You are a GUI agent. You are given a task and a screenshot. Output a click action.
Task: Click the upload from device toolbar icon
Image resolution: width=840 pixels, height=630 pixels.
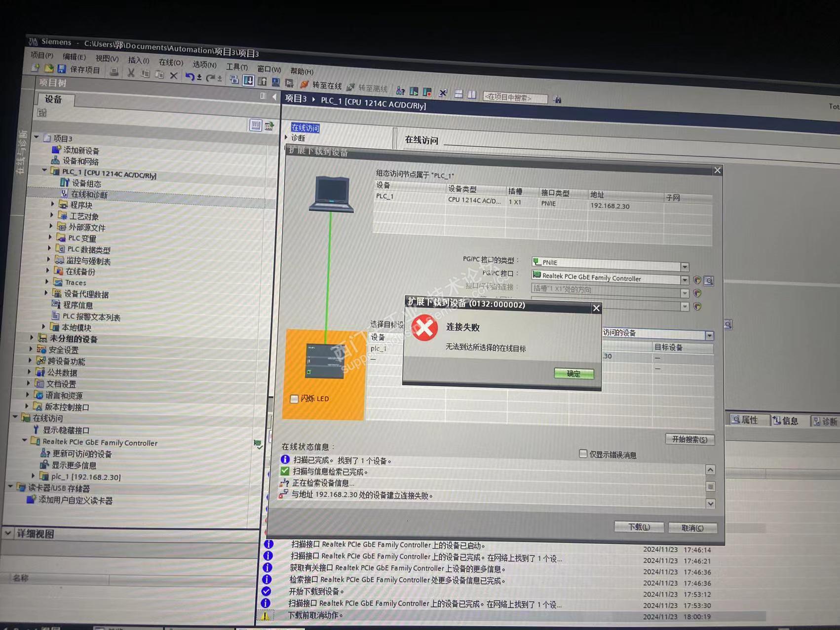[262, 81]
